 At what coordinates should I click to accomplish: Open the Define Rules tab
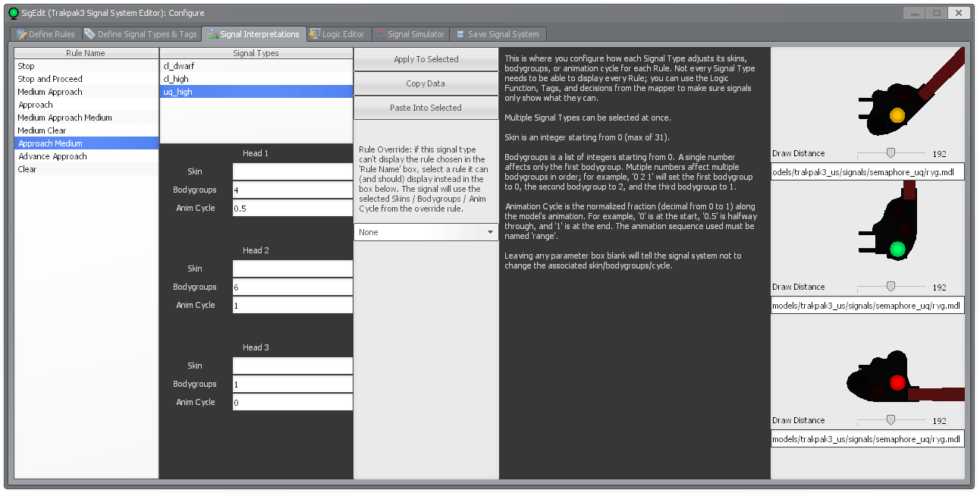pos(46,34)
